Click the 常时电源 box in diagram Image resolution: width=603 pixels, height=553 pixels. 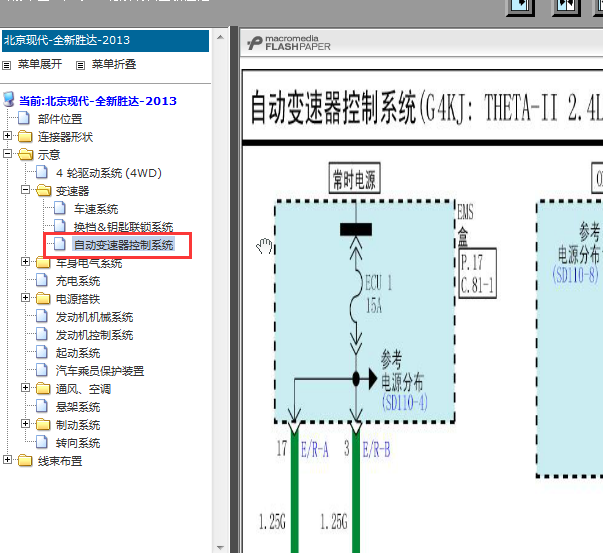pyautogui.click(x=355, y=178)
